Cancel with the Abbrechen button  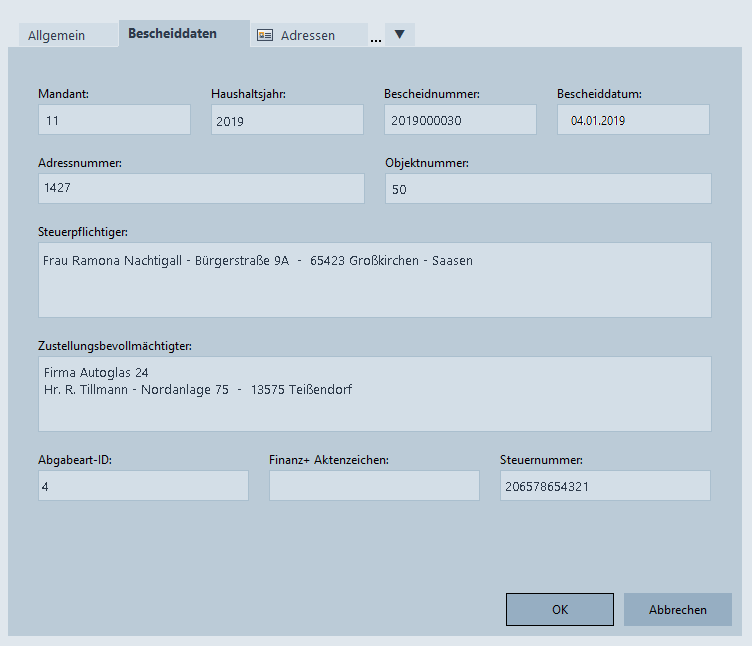click(x=677, y=609)
